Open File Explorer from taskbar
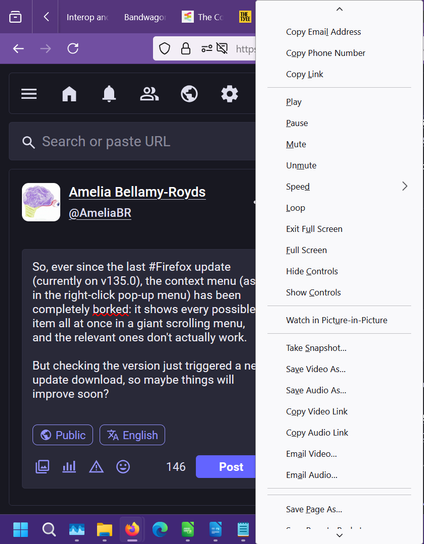This screenshot has height=544, width=424. click(x=104, y=530)
